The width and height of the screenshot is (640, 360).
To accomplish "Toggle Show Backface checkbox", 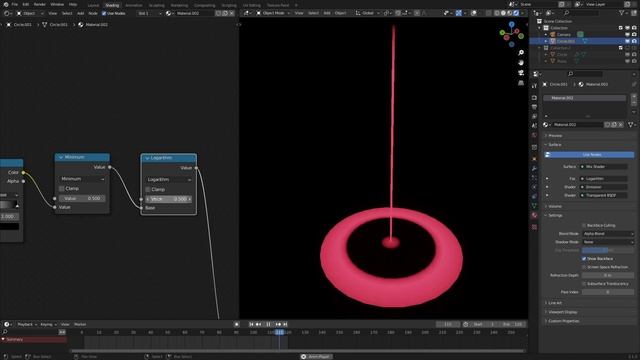I will coord(584,259).
